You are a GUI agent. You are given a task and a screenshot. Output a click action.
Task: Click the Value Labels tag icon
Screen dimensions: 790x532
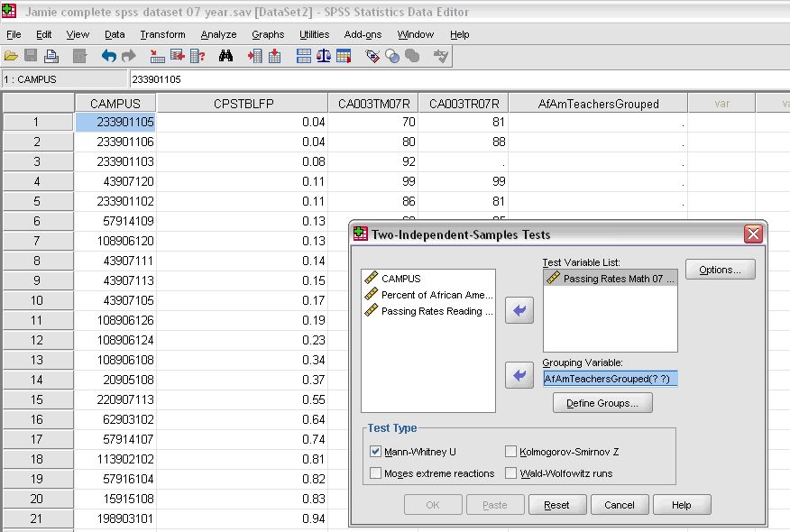click(x=372, y=56)
